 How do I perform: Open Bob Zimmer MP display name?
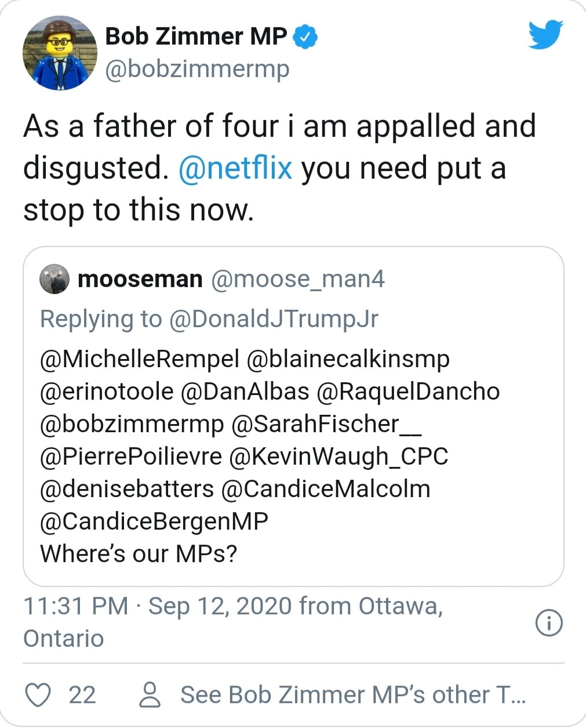pyautogui.click(x=196, y=37)
